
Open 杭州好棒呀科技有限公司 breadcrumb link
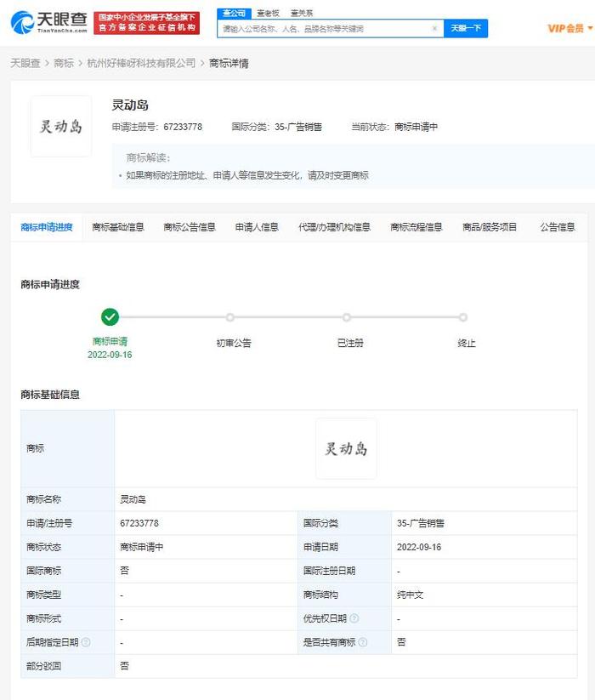(x=141, y=64)
